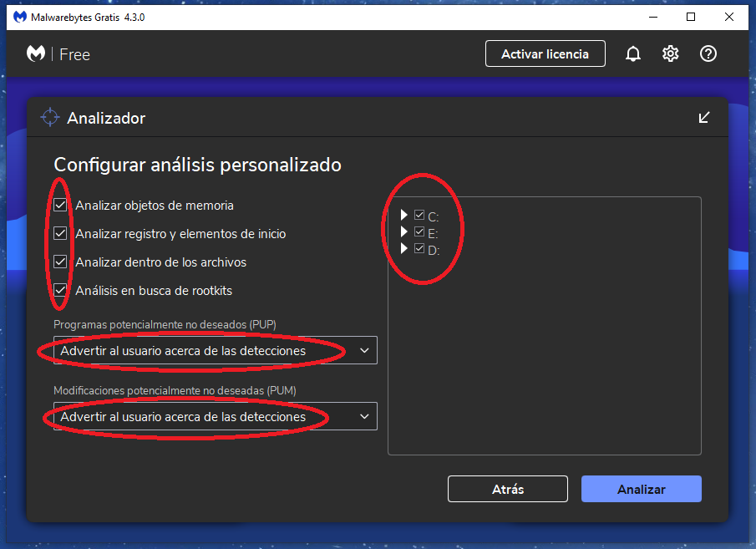The width and height of the screenshot is (756, 549).
Task: Expand the D: drive tree node
Action: point(404,249)
